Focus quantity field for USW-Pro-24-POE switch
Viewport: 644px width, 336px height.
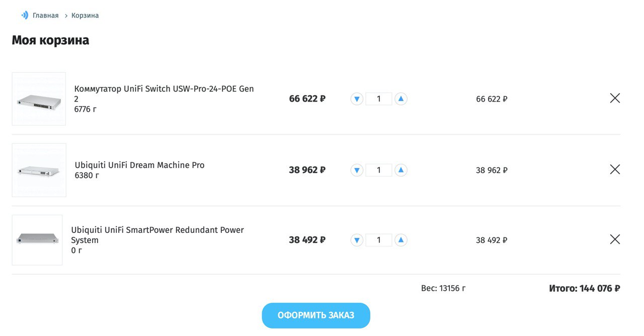pos(379,99)
